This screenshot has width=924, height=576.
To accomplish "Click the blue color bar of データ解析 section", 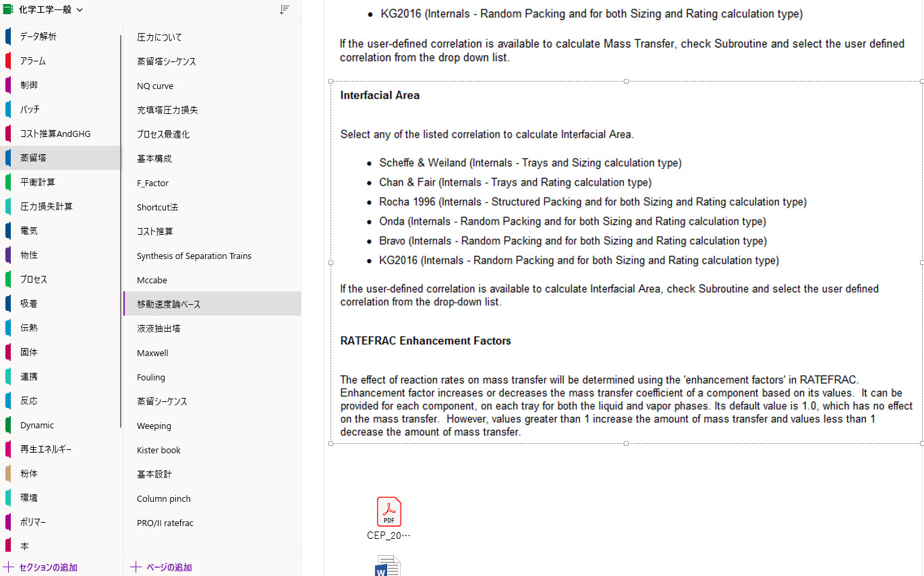I will click(x=7, y=36).
